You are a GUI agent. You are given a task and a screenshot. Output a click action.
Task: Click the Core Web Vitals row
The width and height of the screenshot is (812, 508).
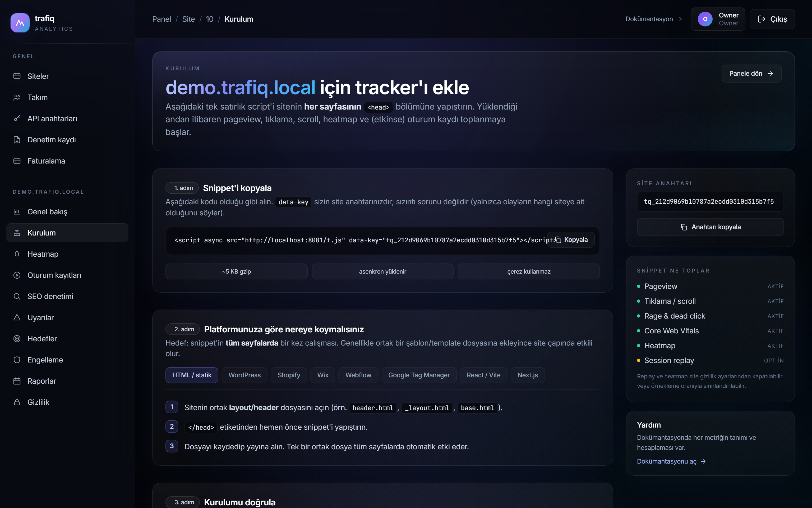pyautogui.click(x=710, y=331)
